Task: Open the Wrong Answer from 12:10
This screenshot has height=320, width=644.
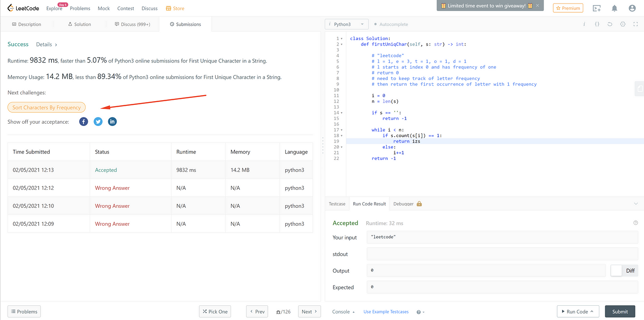Action: click(x=112, y=206)
